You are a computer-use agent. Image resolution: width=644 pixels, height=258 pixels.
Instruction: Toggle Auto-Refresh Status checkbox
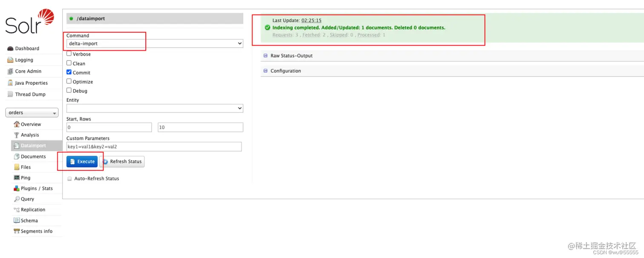[70, 179]
